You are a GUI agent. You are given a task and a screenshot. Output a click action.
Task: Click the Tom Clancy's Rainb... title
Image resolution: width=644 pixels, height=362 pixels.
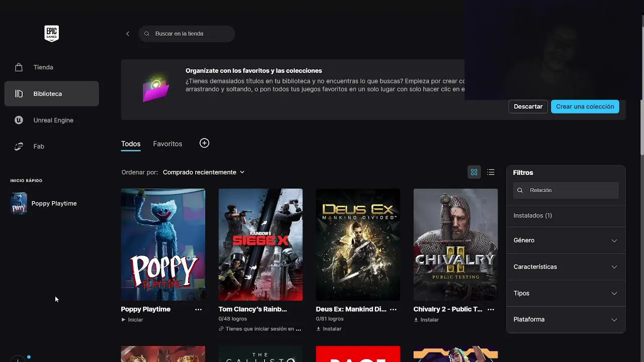(x=253, y=309)
